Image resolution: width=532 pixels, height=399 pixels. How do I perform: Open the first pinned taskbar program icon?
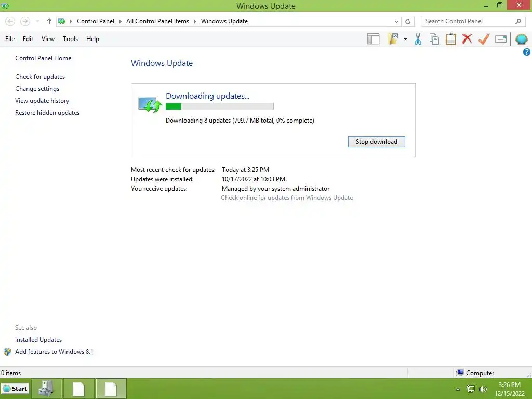point(46,389)
